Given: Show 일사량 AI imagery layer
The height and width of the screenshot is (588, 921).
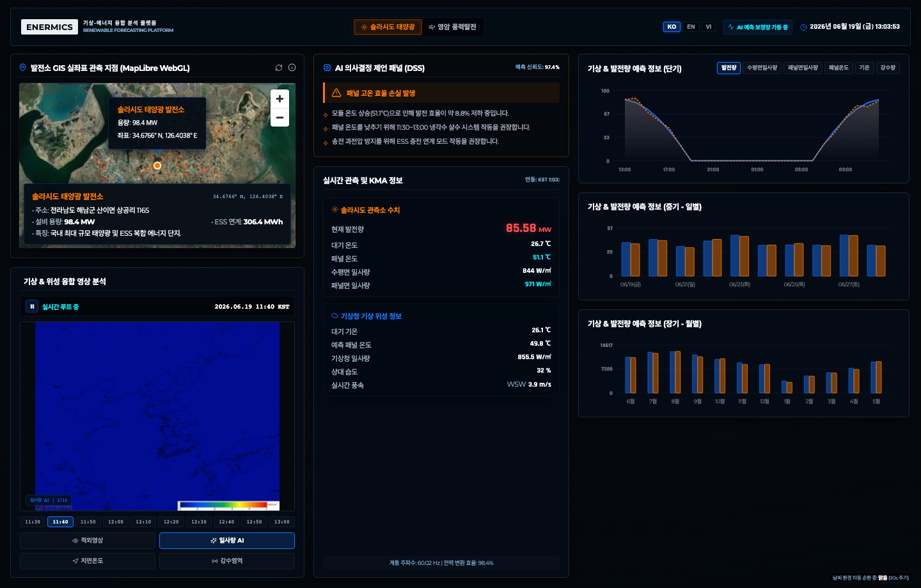Looking at the screenshot, I should click(x=227, y=541).
